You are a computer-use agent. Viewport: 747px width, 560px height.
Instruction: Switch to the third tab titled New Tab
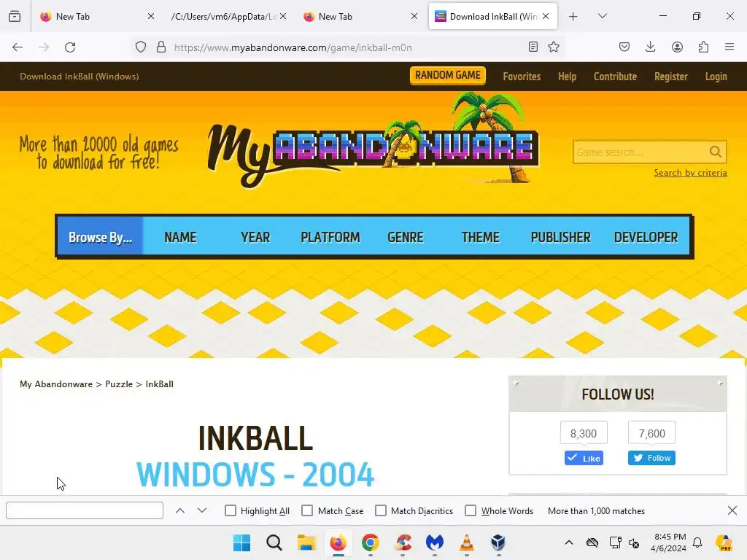[x=360, y=17]
